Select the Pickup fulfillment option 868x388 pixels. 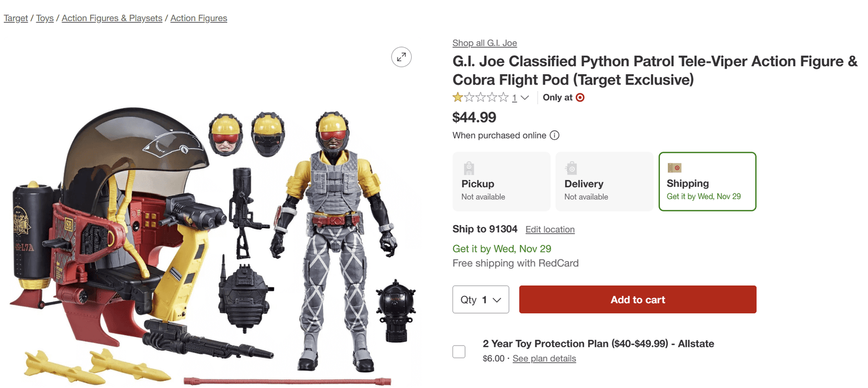pos(501,182)
